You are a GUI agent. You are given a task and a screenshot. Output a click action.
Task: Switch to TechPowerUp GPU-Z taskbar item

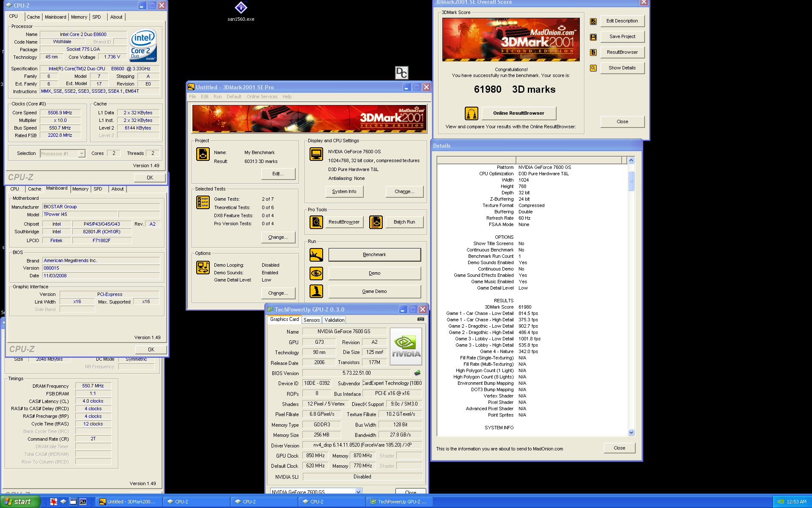coord(398,502)
